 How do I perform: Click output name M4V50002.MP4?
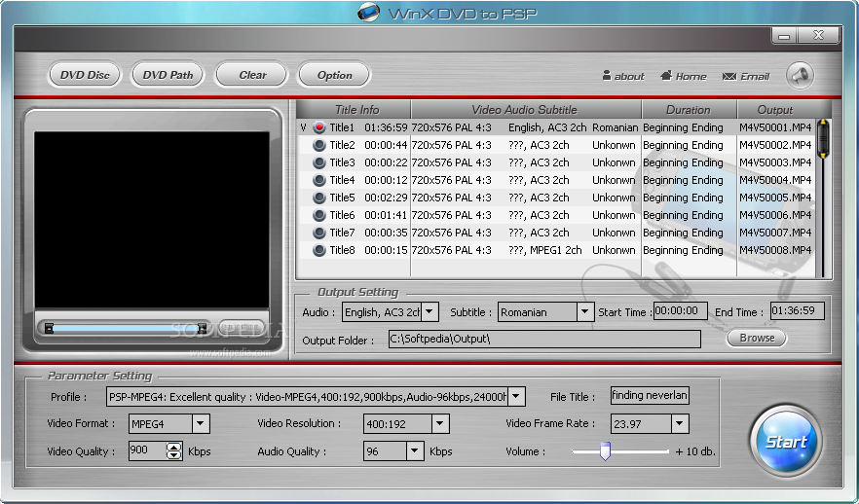pos(775,145)
